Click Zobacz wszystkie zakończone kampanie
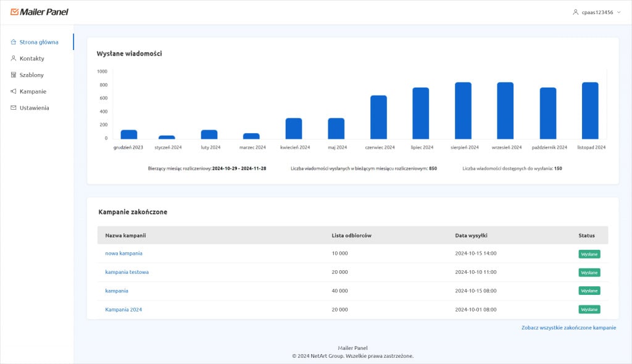 [568, 328]
